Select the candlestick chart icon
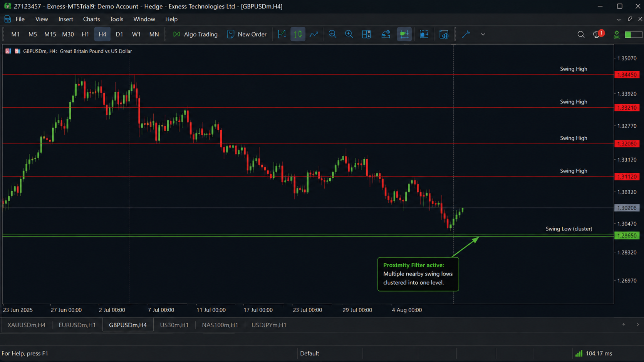Viewport: 644px width, 362px height. [298, 34]
